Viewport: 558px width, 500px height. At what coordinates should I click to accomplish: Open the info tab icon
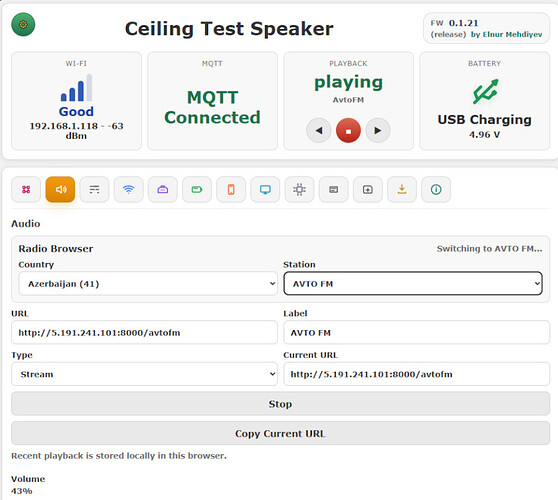pos(436,189)
